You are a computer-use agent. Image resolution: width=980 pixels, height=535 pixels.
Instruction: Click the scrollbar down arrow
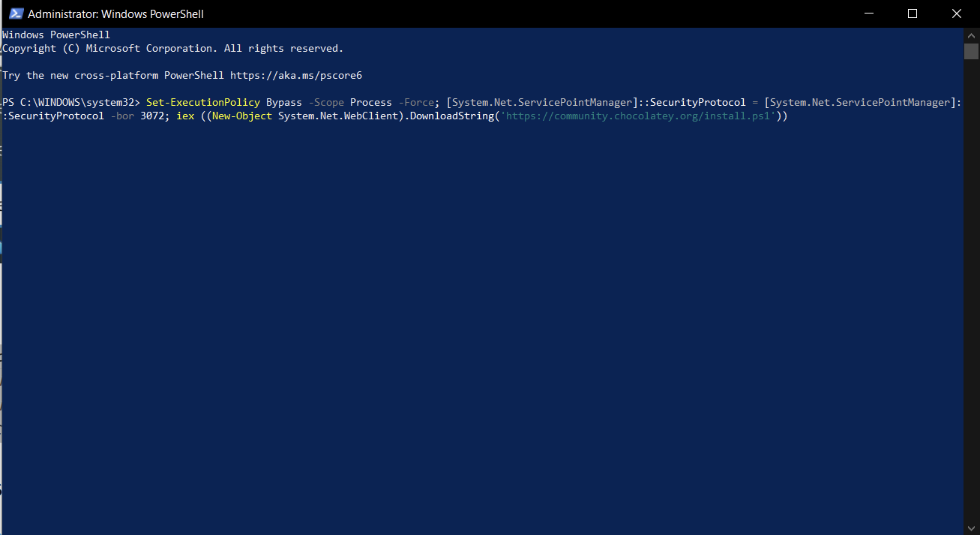point(971,528)
